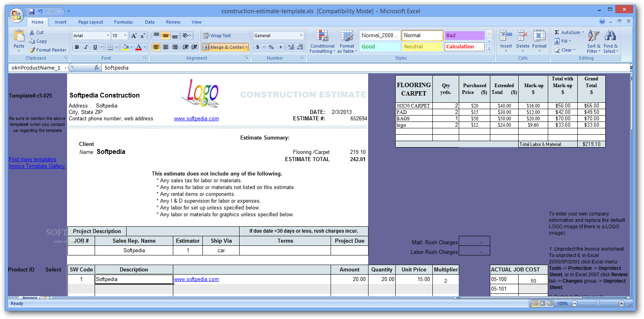Click the Paste icon
This screenshot has height=319, width=644.
[19, 36]
